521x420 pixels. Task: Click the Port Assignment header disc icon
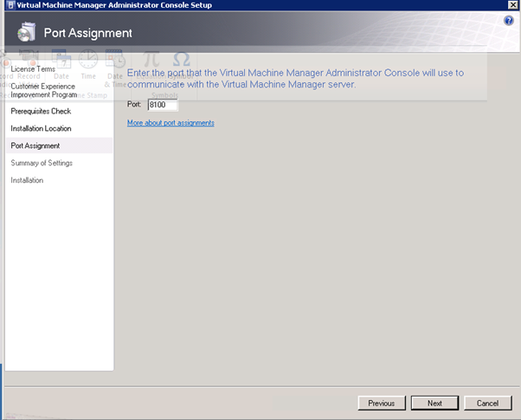pyautogui.click(x=26, y=32)
